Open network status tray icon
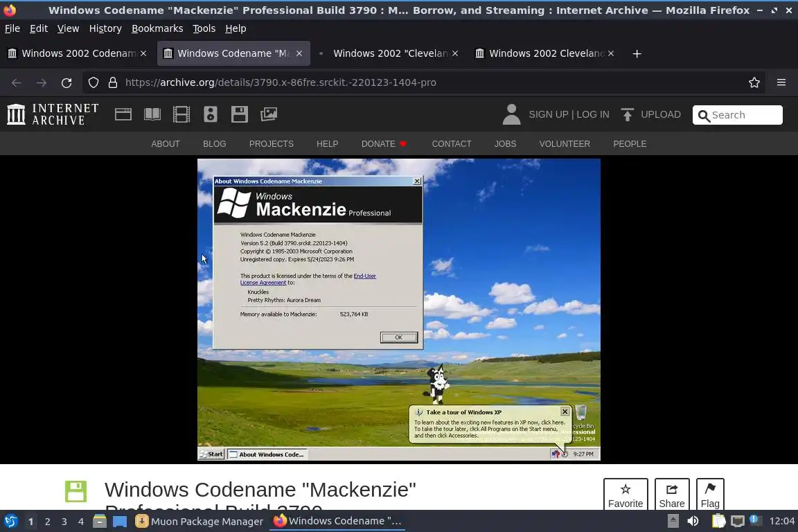798x532 pixels. 738,522
